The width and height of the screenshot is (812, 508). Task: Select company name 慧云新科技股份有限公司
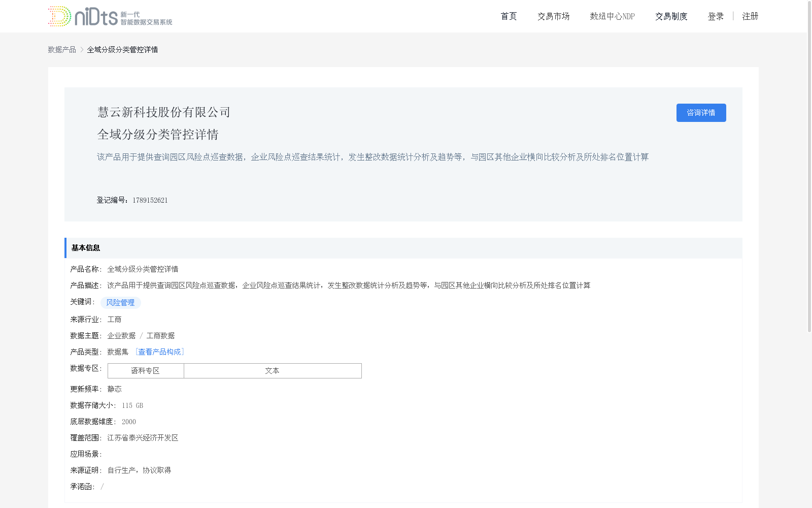[x=164, y=112]
